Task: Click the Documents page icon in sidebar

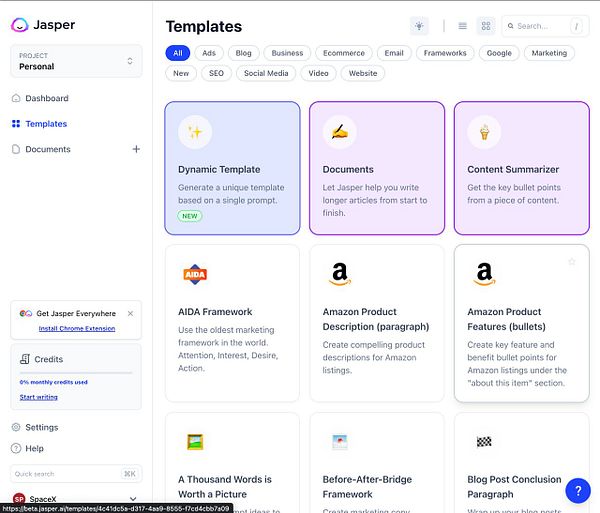Action: click(x=16, y=149)
